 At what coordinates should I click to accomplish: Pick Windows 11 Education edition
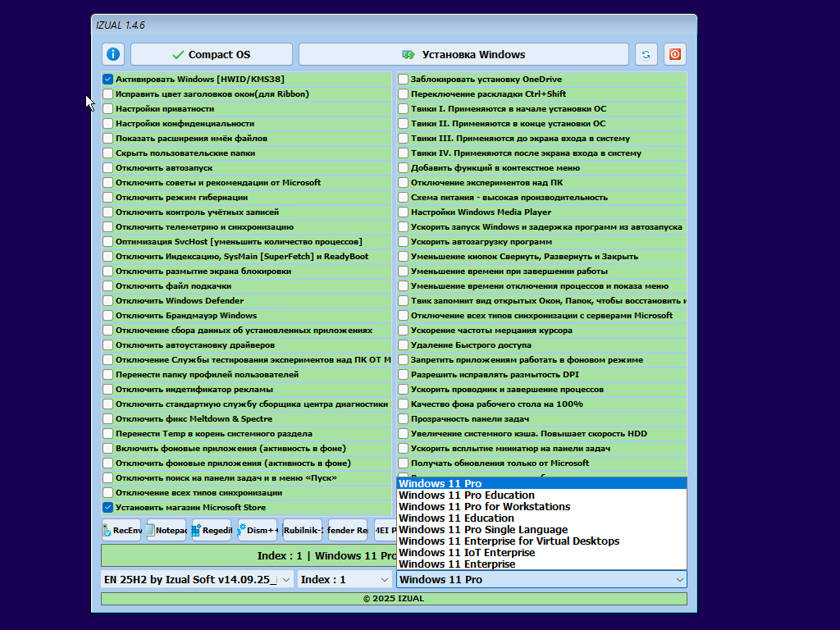click(541, 518)
